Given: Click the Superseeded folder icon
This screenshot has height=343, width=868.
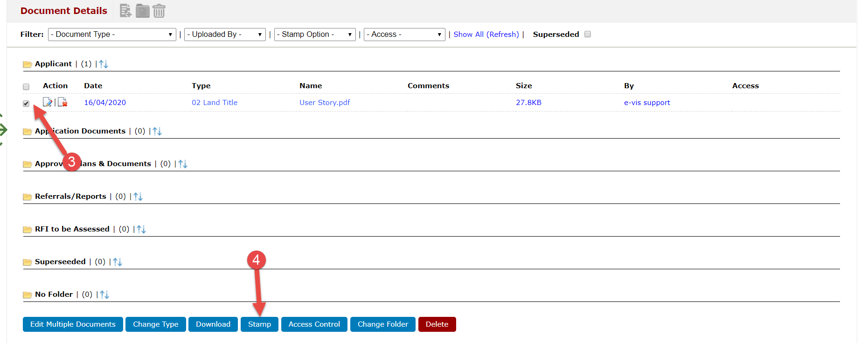Looking at the screenshot, I should [28, 262].
